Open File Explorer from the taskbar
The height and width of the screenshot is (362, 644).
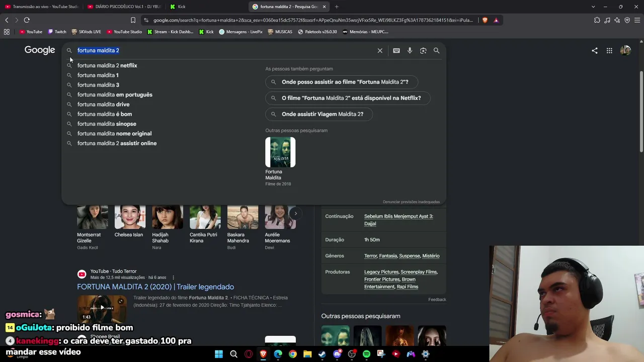[x=307, y=354]
